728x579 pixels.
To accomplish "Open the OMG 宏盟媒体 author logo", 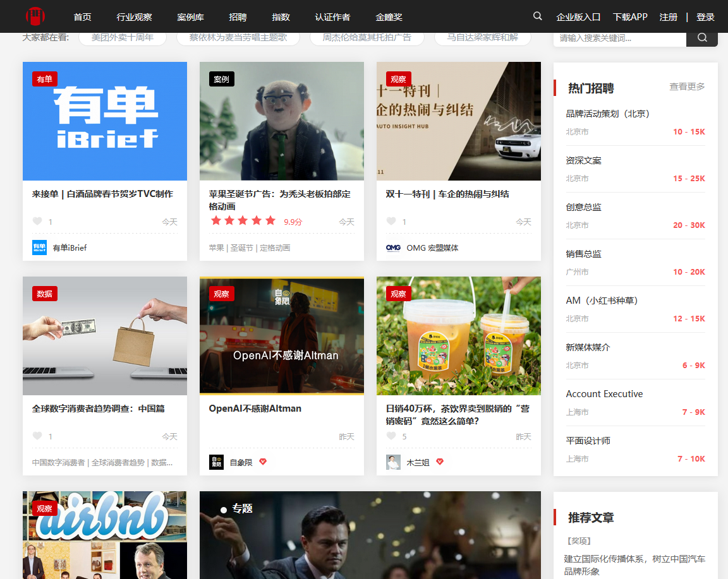I will pos(393,248).
